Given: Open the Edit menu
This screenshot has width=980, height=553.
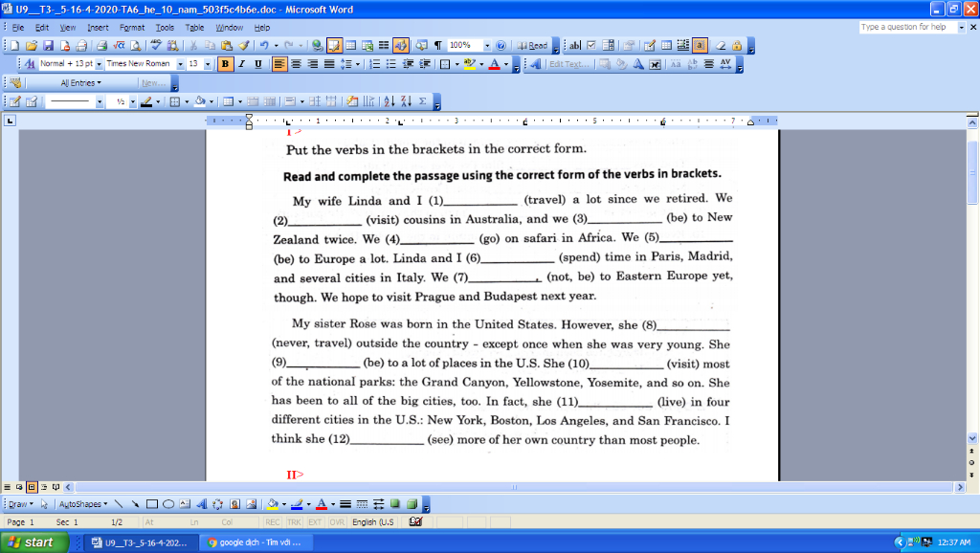Looking at the screenshot, I should (x=42, y=28).
